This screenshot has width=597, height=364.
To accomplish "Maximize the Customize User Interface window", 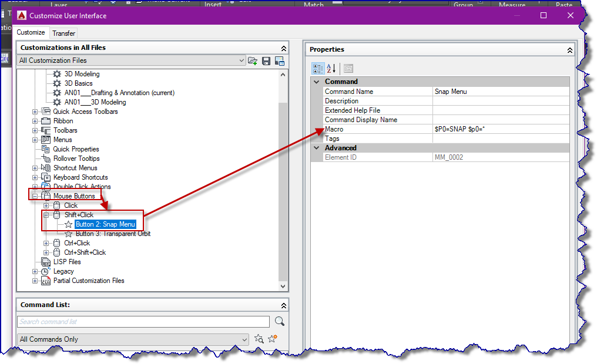I will click(544, 15).
